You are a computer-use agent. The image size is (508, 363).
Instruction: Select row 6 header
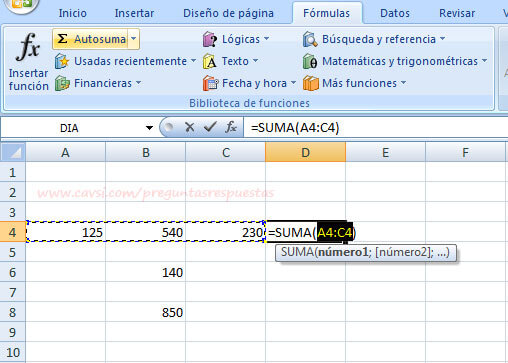[13, 272]
